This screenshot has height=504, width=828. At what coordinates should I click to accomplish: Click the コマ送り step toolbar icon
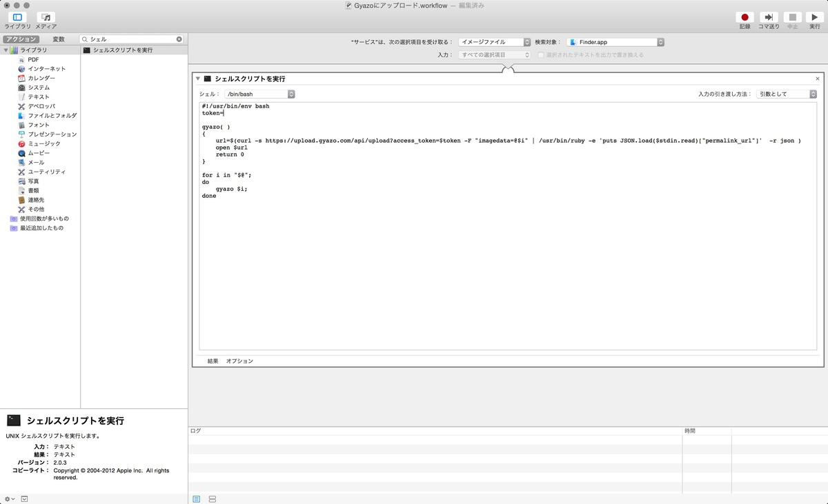click(x=769, y=17)
